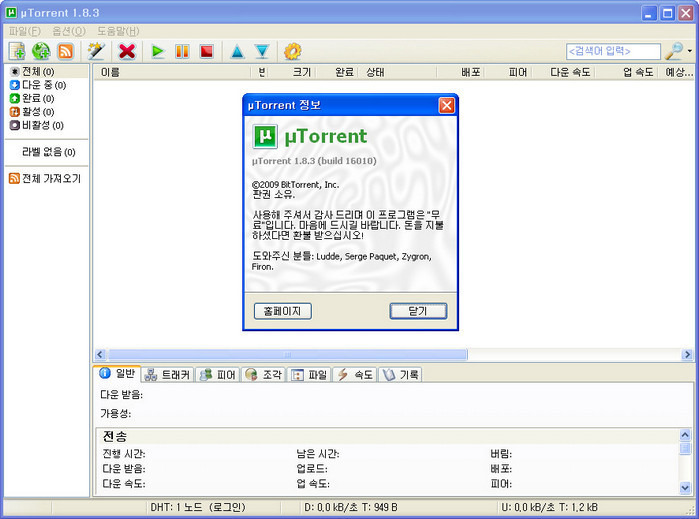Switch to the 속도 tab

(355, 375)
